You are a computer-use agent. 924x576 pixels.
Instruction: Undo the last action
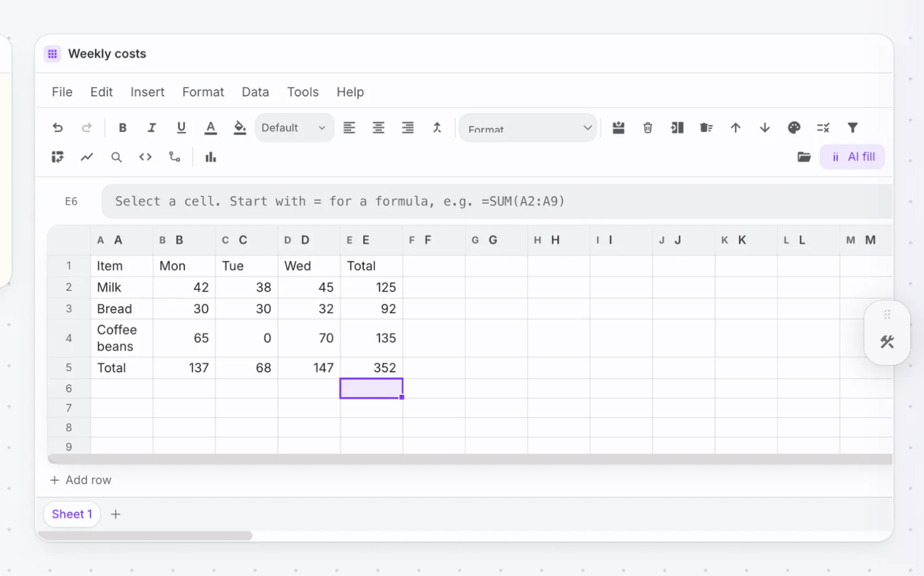pos(58,128)
